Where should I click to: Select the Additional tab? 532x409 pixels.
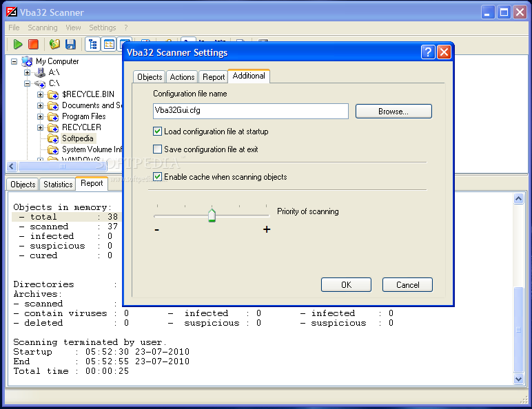coord(249,76)
